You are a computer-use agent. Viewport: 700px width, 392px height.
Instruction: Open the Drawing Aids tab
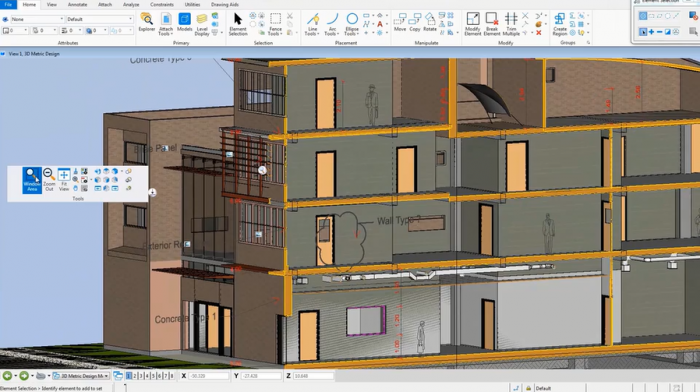tap(225, 4)
